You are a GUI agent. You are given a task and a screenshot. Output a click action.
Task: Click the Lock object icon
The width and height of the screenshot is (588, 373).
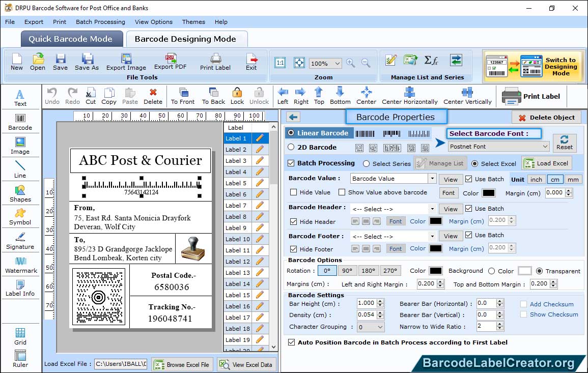click(x=237, y=96)
